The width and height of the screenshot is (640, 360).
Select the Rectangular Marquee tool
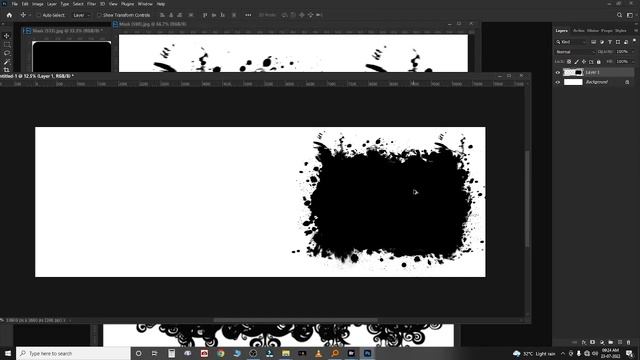(7, 45)
